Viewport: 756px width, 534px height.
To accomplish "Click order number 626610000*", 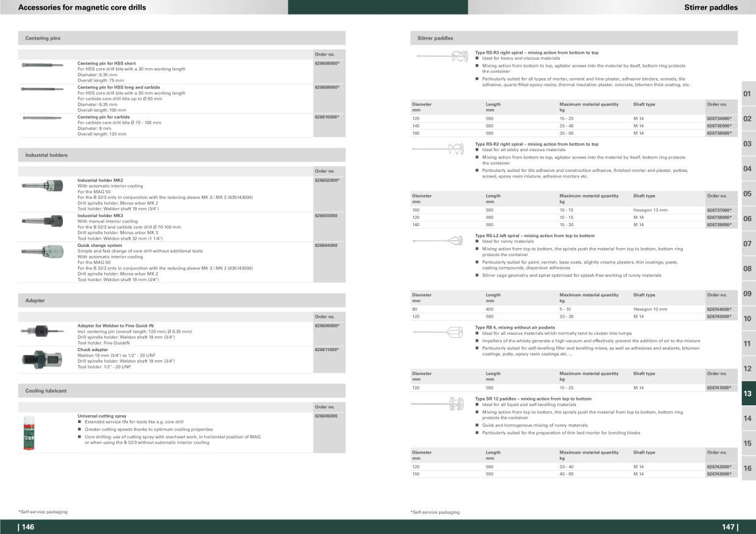I will point(327,116).
